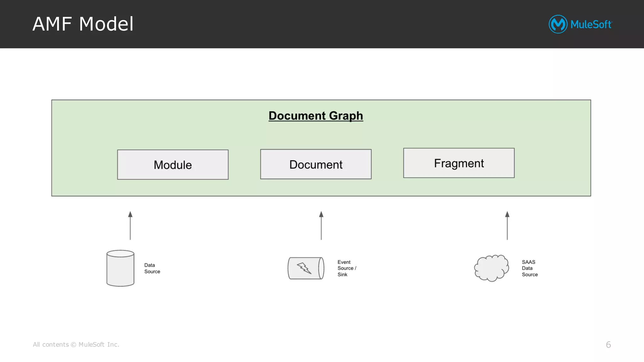644x362 pixels.
Task: Select the Fragment box
Action: pos(459,163)
